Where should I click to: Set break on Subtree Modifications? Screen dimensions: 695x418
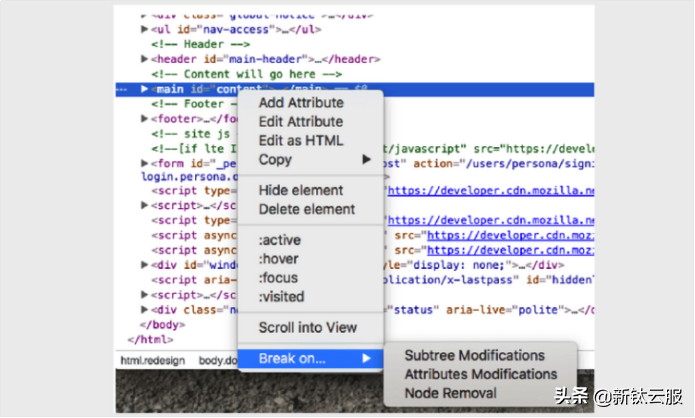tap(474, 355)
